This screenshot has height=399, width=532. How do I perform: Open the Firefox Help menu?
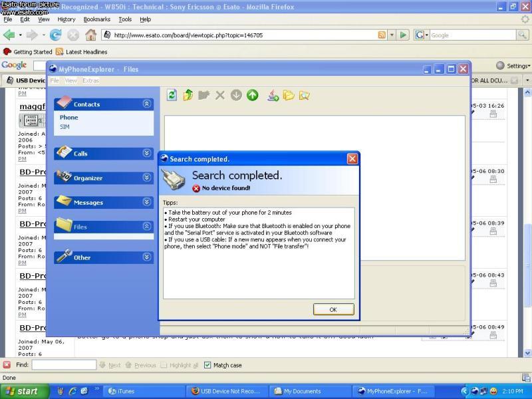pos(145,19)
